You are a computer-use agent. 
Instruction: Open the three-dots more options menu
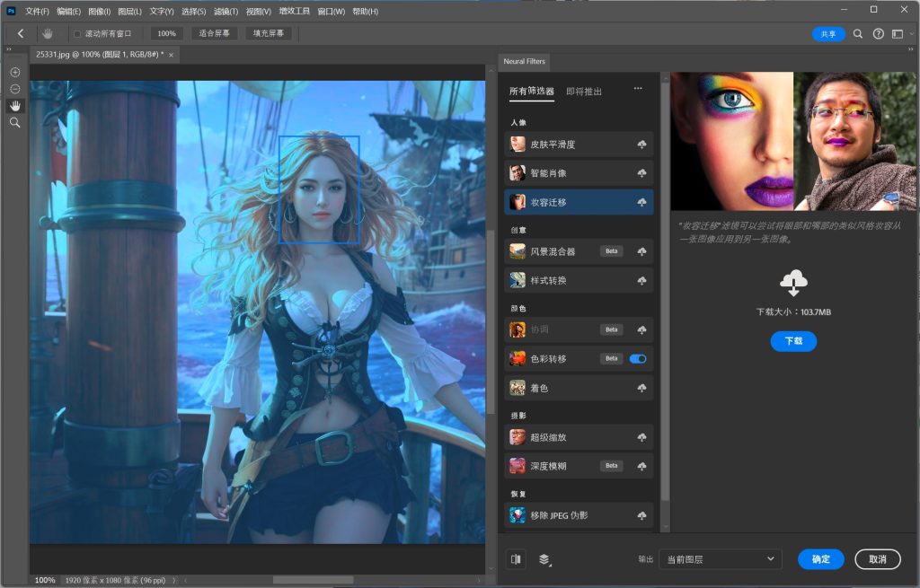638,89
